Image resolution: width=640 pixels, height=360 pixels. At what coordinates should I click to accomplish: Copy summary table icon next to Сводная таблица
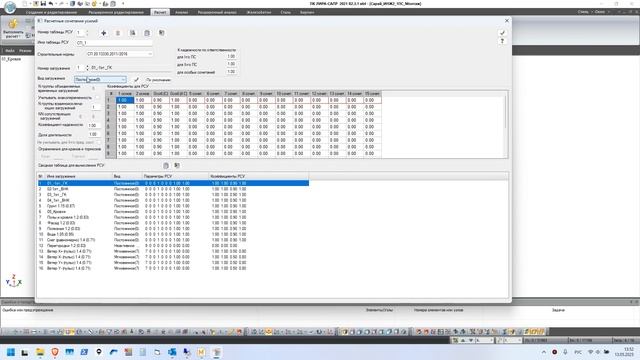(x=166, y=165)
